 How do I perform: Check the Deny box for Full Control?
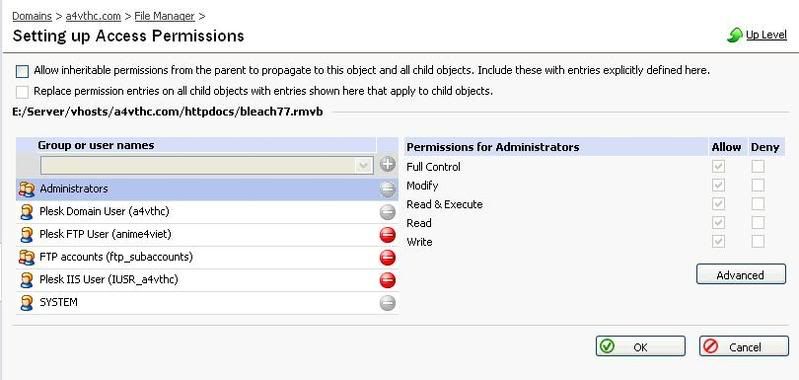click(x=758, y=167)
